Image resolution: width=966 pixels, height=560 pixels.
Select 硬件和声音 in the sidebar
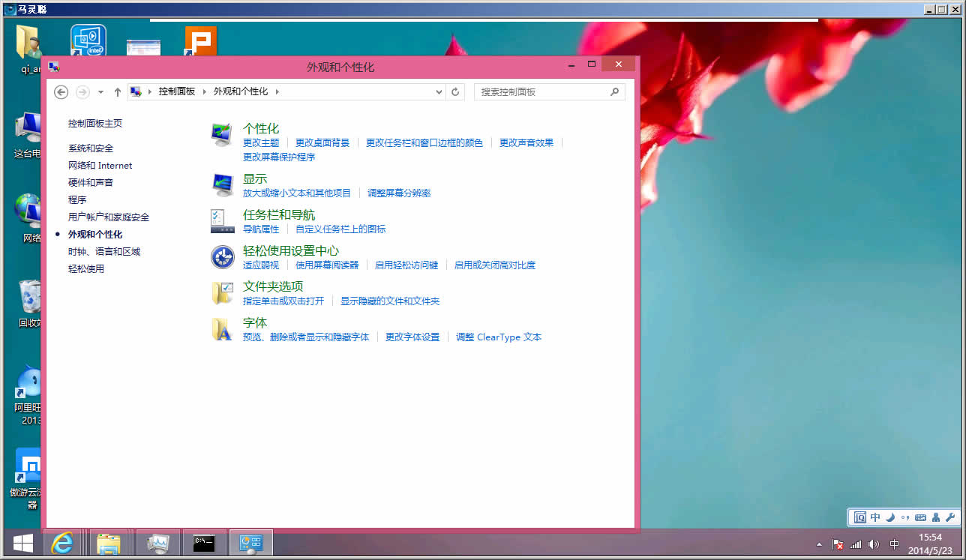[91, 183]
